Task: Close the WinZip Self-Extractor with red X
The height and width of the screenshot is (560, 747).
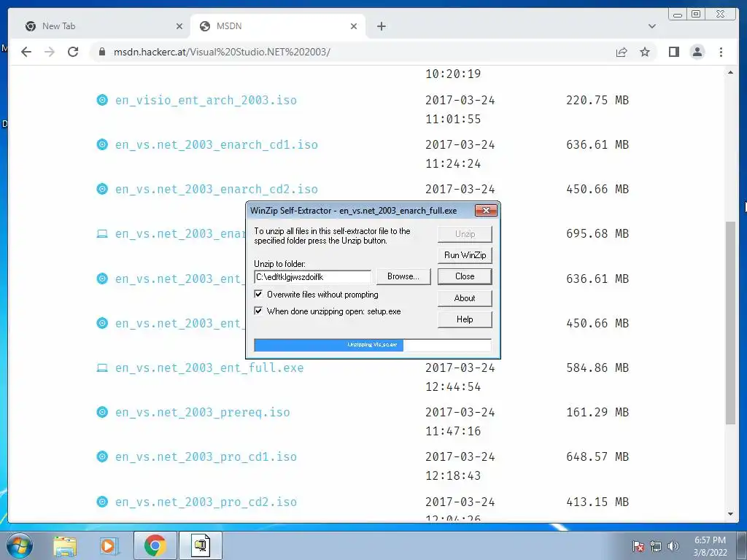Action: tap(486, 210)
